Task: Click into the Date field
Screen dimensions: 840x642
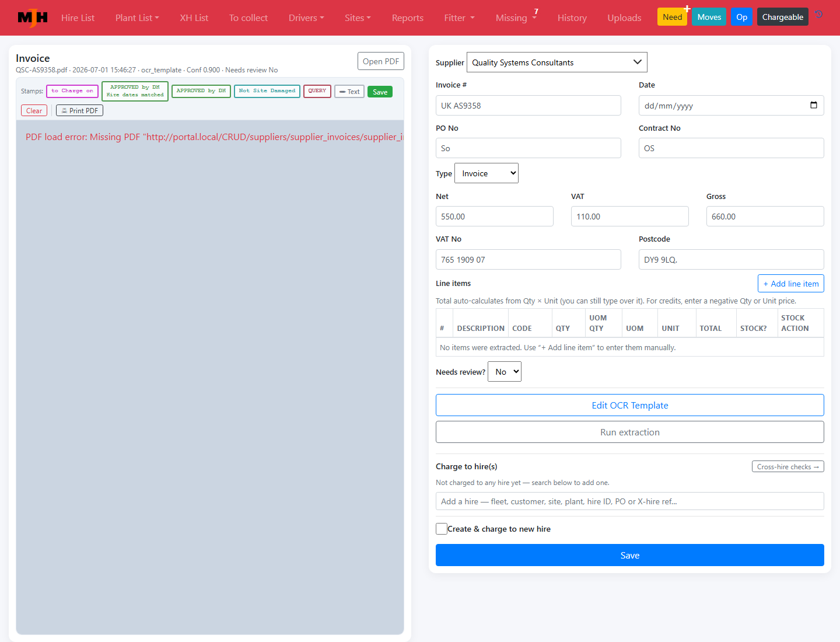Action: click(x=731, y=106)
